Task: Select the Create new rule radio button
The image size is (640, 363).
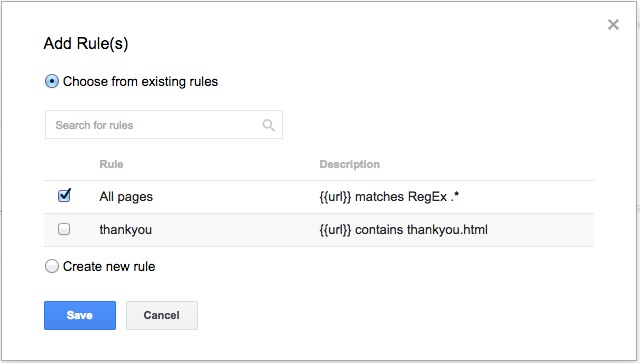Action: (52, 266)
